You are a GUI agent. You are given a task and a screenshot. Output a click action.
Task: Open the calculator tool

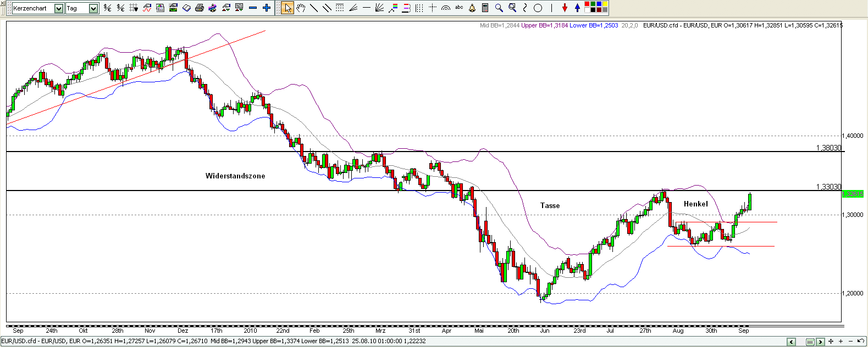pyautogui.click(x=485, y=8)
